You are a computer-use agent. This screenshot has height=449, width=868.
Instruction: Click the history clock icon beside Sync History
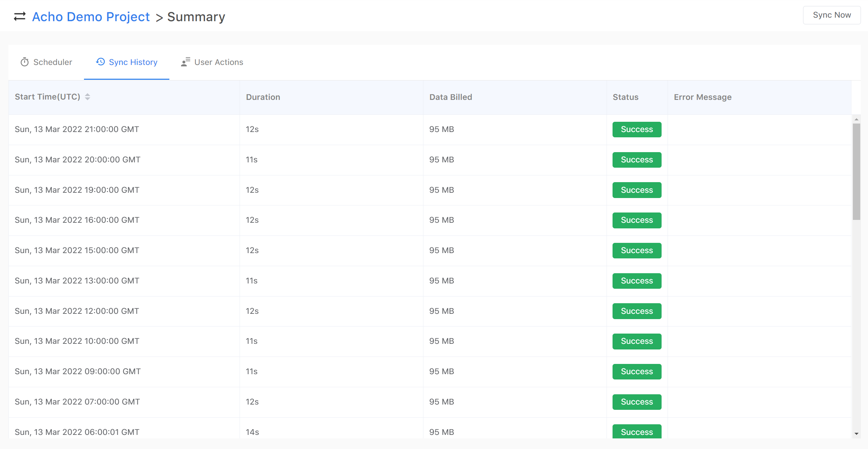pyautogui.click(x=100, y=62)
